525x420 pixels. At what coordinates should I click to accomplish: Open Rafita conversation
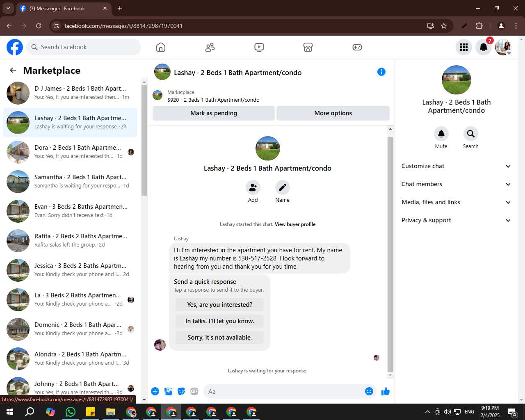coord(70,241)
